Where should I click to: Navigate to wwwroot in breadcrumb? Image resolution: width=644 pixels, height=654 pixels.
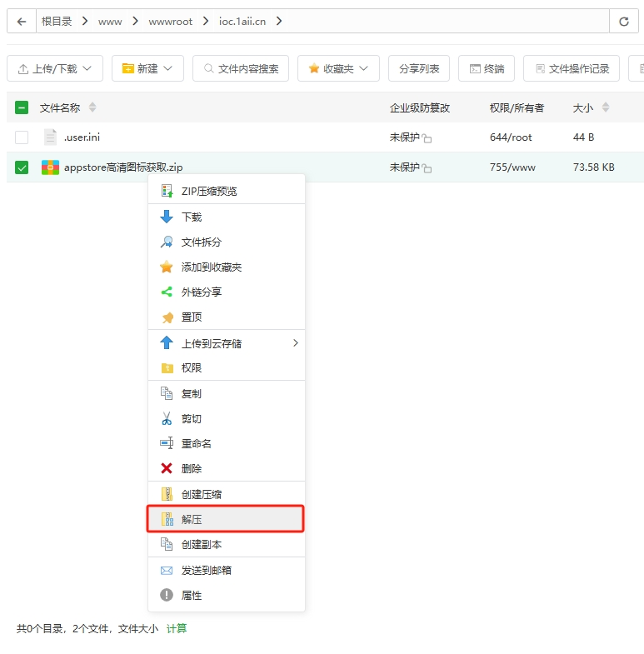pyautogui.click(x=171, y=22)
